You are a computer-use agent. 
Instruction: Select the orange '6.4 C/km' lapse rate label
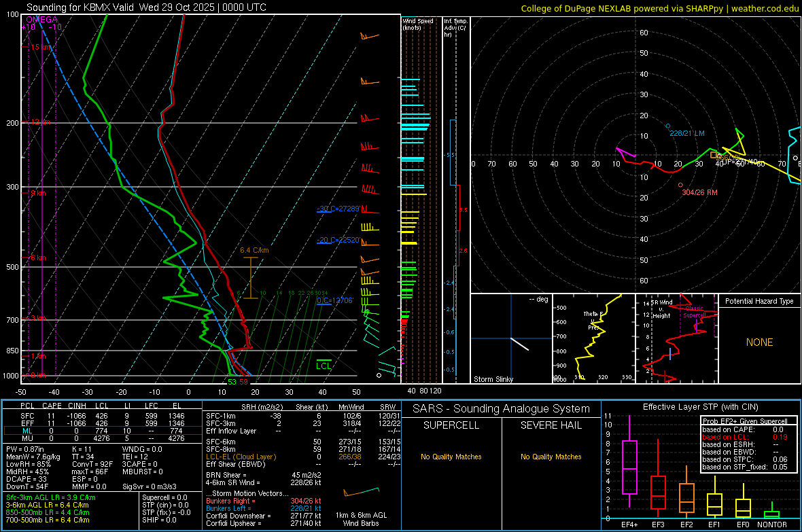point(254,250)
